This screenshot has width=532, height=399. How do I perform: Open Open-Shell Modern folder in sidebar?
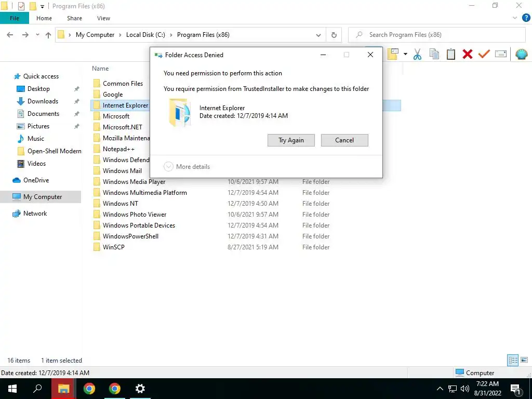pos(54,151)
